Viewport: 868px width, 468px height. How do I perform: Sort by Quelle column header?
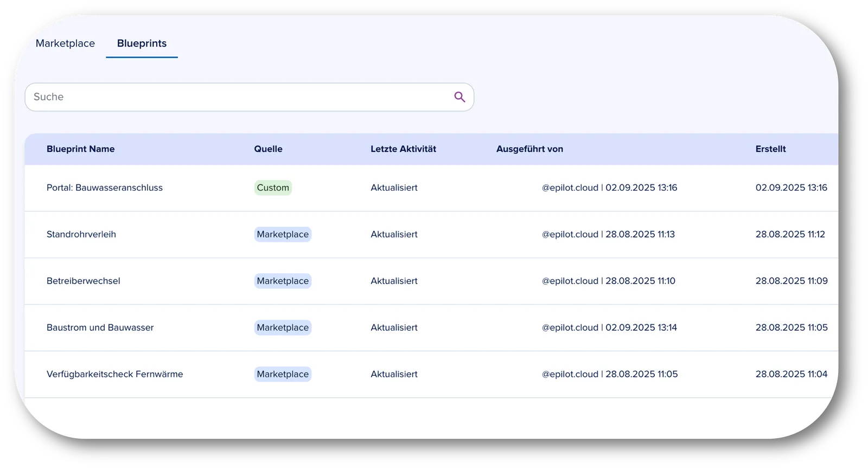[269, 149]
